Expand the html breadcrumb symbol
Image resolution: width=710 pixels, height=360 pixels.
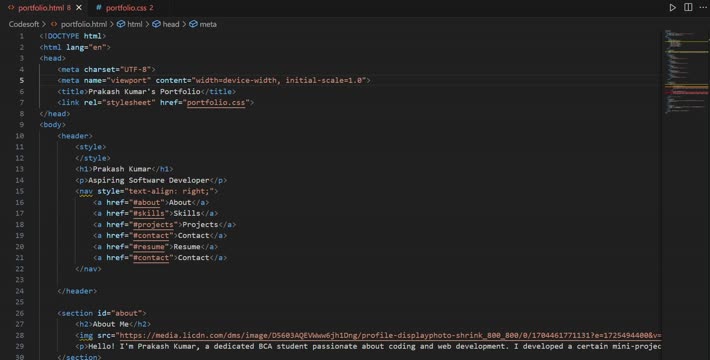130,24
